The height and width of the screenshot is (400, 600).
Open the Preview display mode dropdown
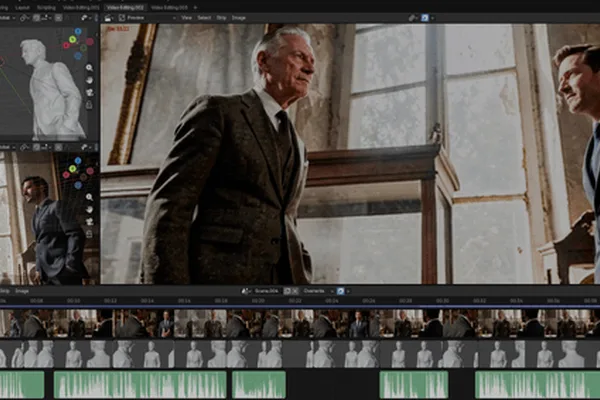[x=147, y=18]
